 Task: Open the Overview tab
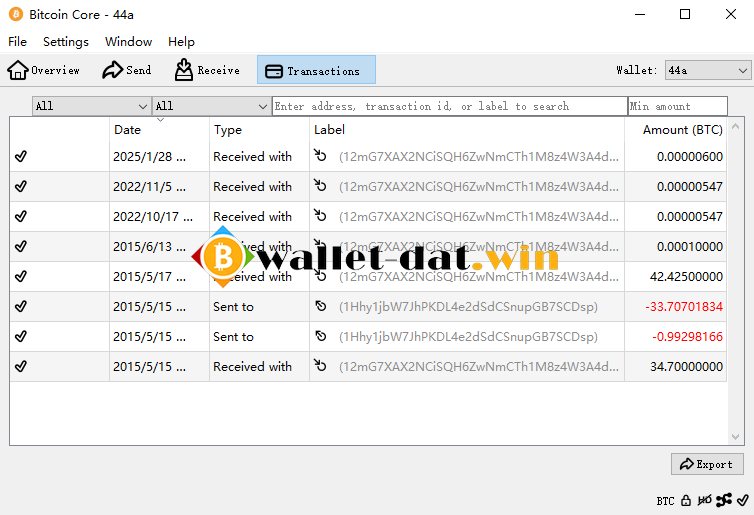pyautogui.click(x=43, y=70)
